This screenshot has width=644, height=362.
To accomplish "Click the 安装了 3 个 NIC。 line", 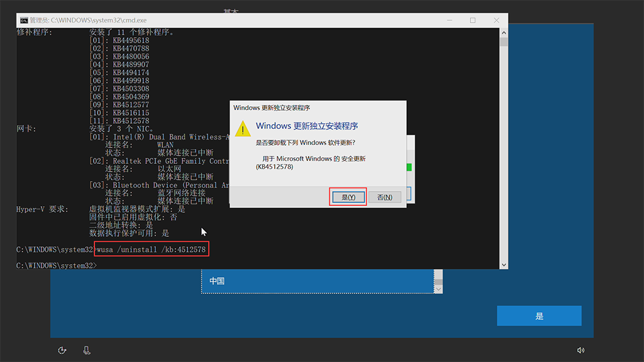I will pos(121,129).
